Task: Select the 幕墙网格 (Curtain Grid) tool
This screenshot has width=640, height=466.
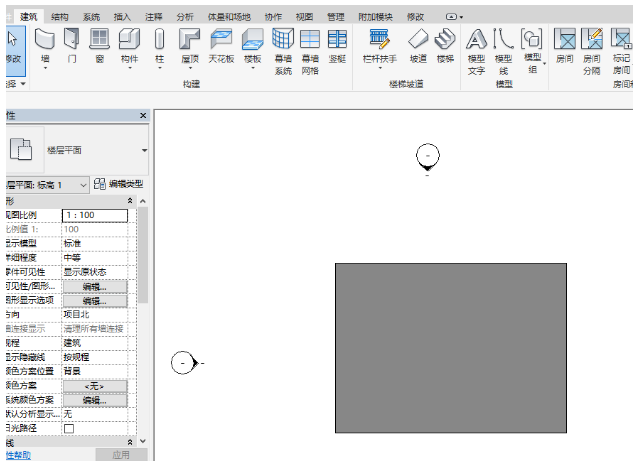Action: click(x=310, y=51)
